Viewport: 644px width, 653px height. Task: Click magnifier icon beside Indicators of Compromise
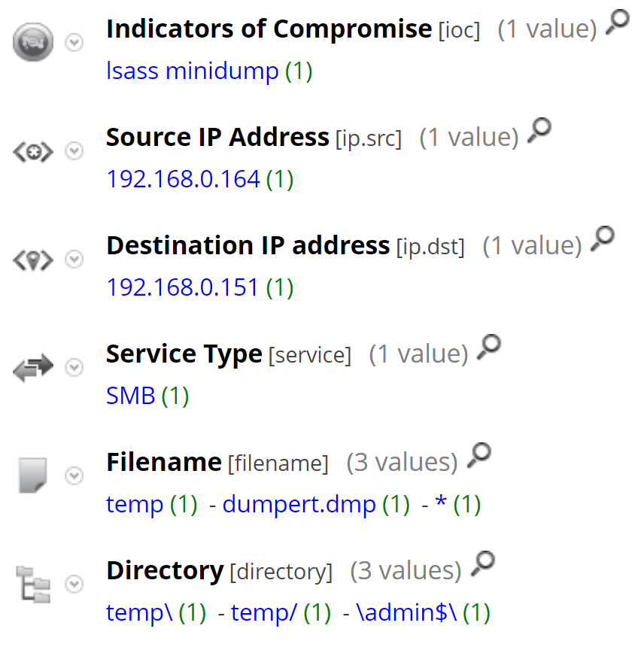point(617,23)
